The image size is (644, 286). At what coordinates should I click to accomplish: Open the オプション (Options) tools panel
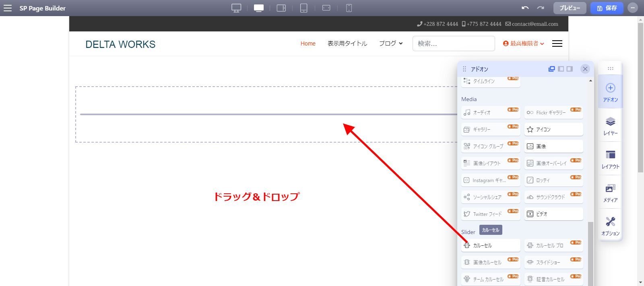coord(610,226)
